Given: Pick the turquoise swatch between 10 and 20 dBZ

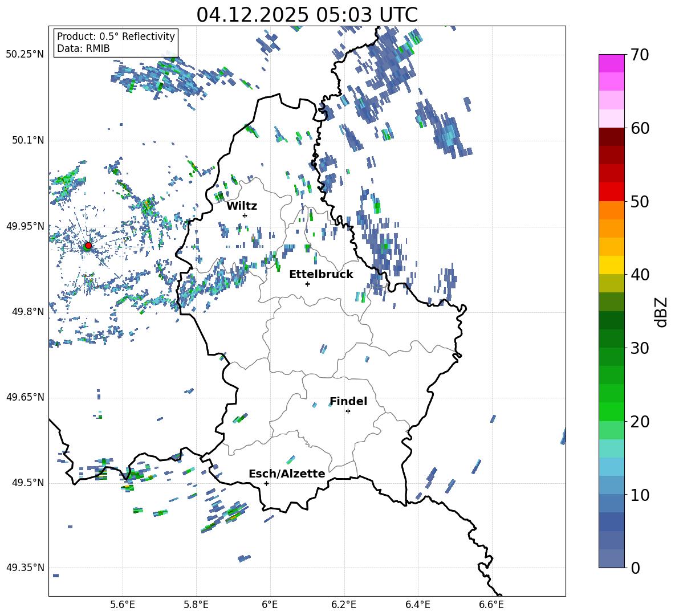Looking at the screenshot, I should tap(612, 448).
